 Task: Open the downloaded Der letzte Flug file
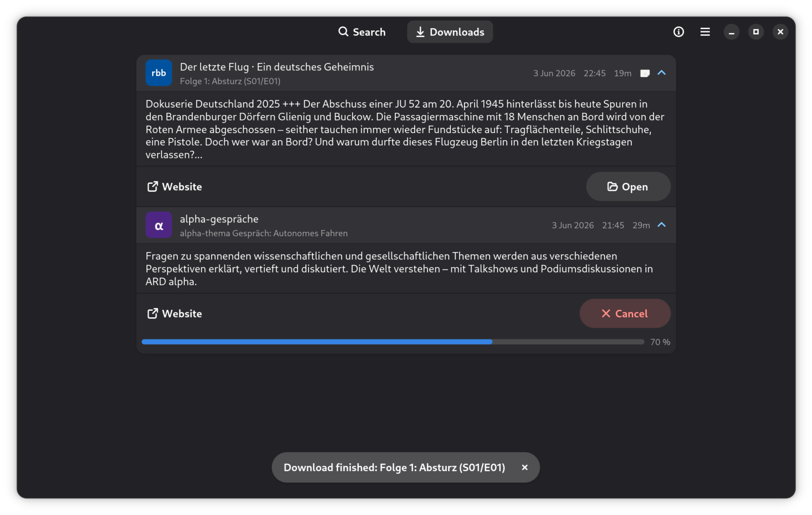tap(628, 187)
